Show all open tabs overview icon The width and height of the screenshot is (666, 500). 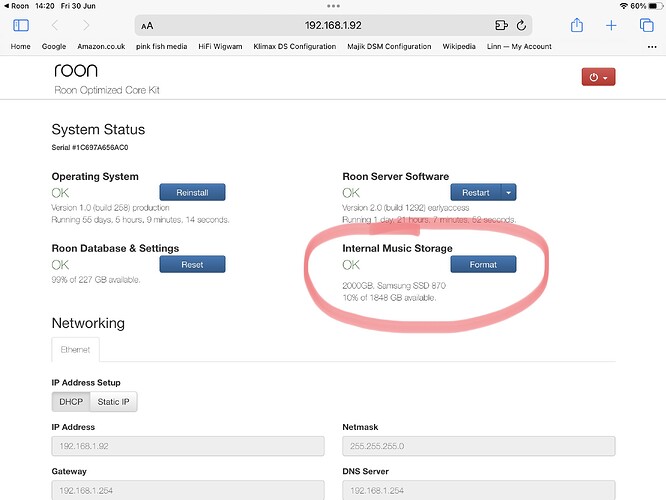pyautogui.click(x=646, y=25)
